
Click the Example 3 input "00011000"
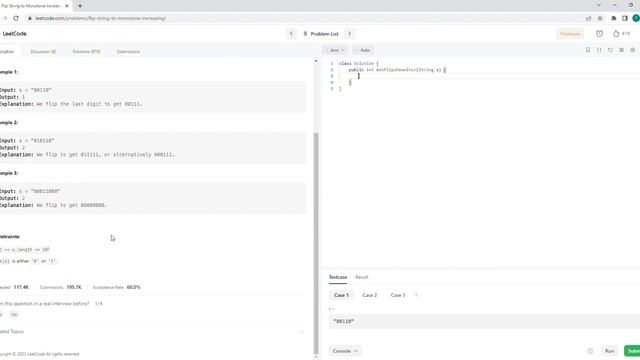point(45,191)
